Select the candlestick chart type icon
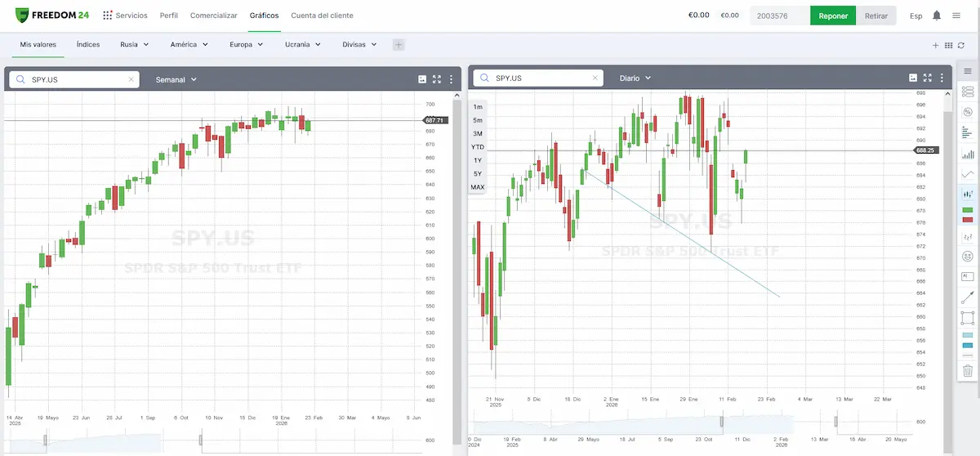The width and height of the screenshot is (980, 456). click(x=968, y=194)
